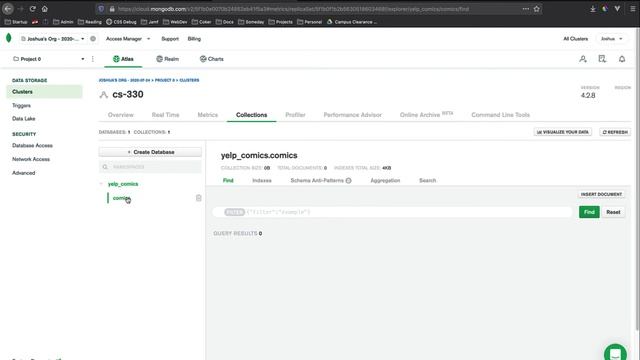The width and height of the screenshot is (640, 360).
Task: Open the Command Line Tools tab
Action: (500, 115)
